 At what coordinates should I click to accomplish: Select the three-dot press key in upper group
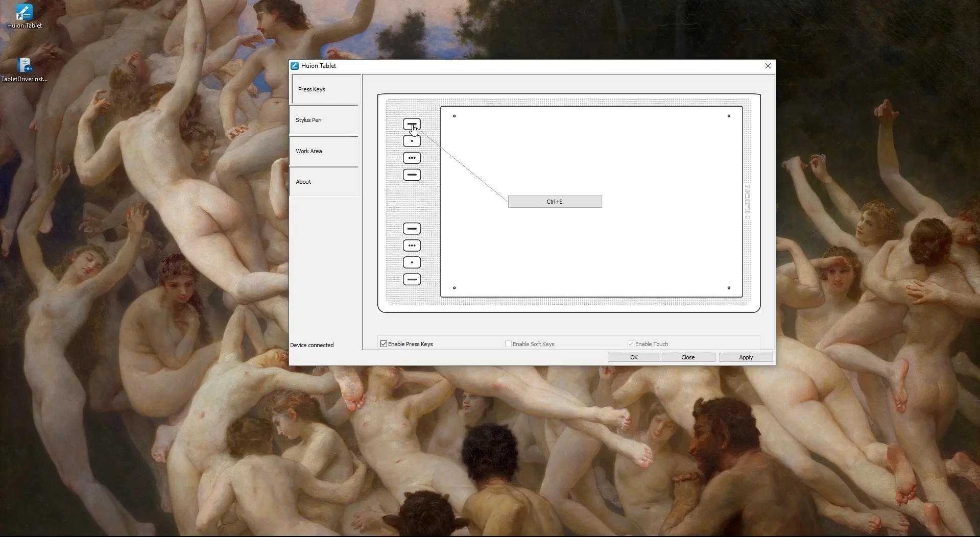click(x=412, y=158)
